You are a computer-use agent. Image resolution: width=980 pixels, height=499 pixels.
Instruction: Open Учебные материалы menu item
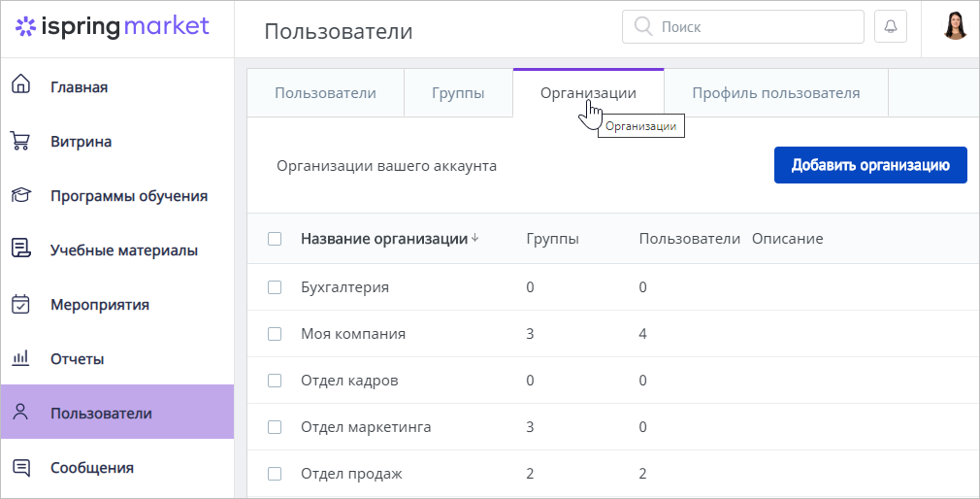117,250
